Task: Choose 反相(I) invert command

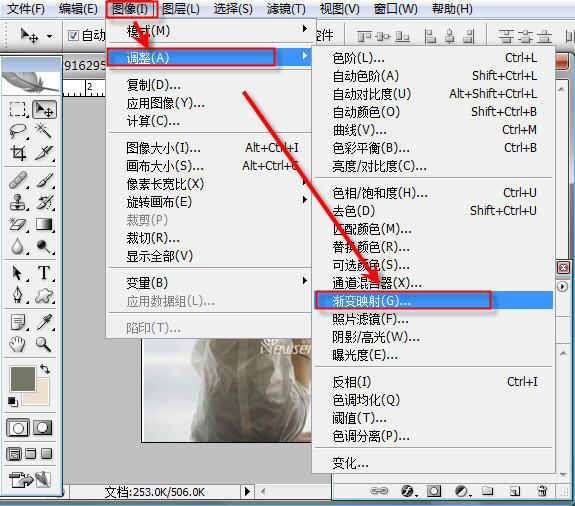Action: 434,382
